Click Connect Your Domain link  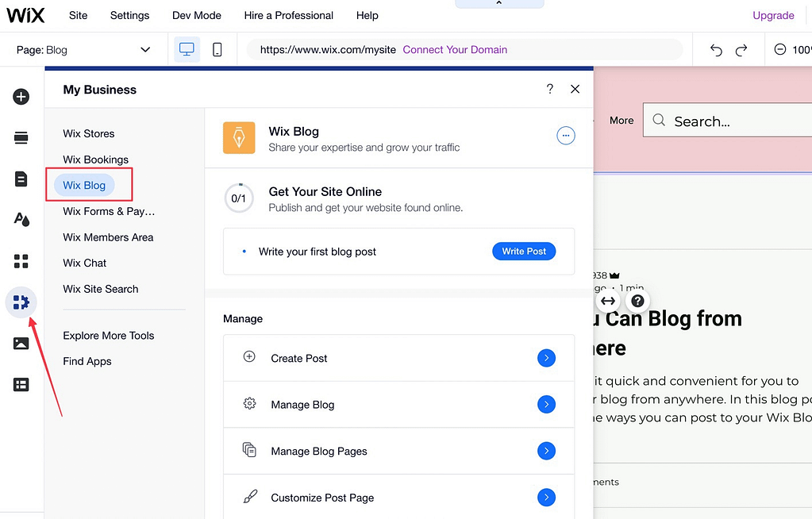[455, 50]
